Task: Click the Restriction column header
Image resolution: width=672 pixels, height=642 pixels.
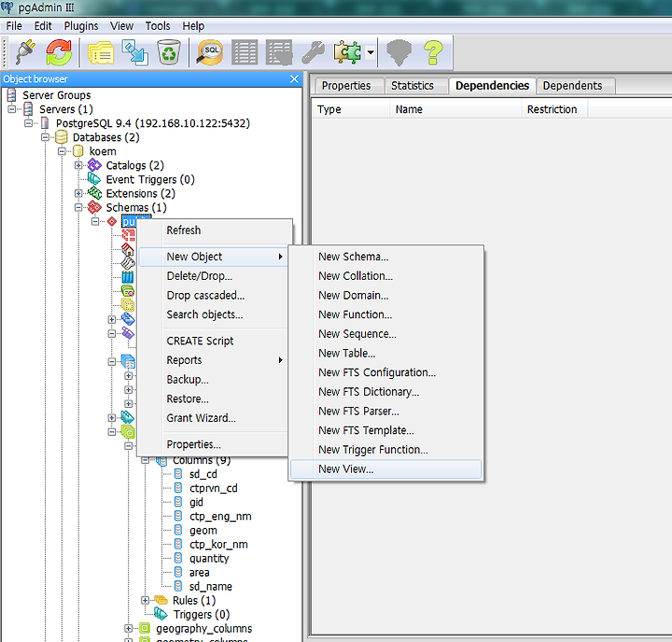Action: 554,109
